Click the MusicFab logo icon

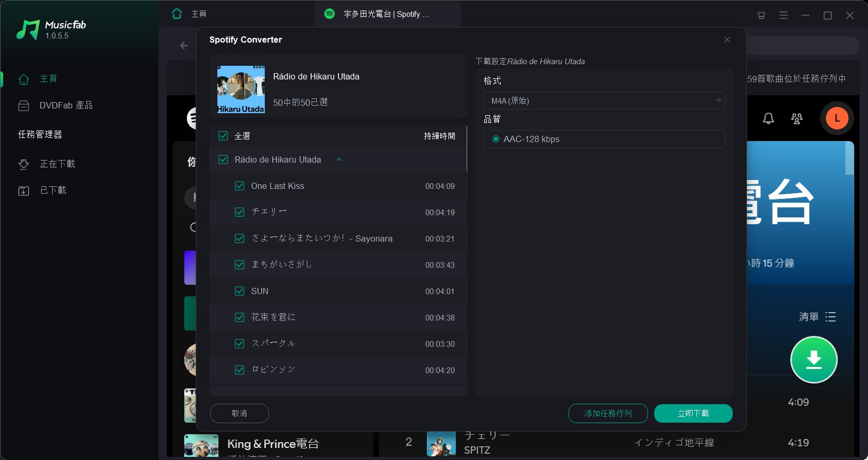[28, 30]
